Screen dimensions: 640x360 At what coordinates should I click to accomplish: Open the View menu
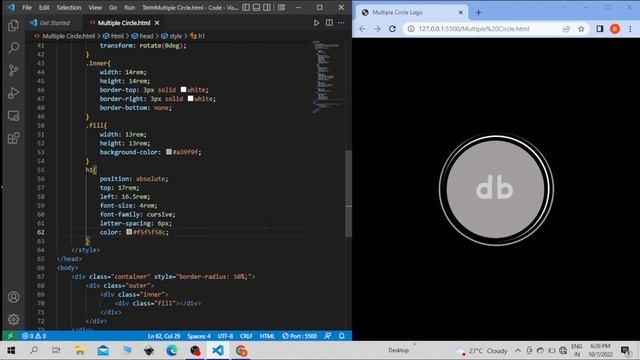click(x=95, y=7)
